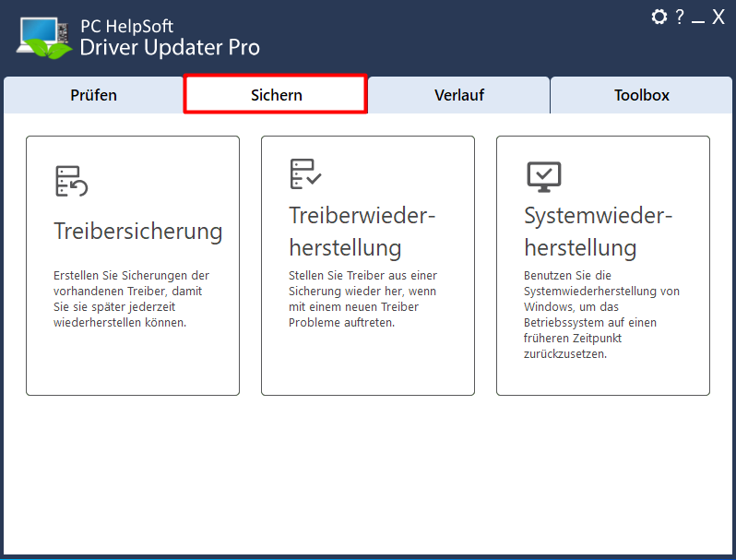Click the Treibersicherung backup icon
The image size is (736, 560).
pos(71,181)
